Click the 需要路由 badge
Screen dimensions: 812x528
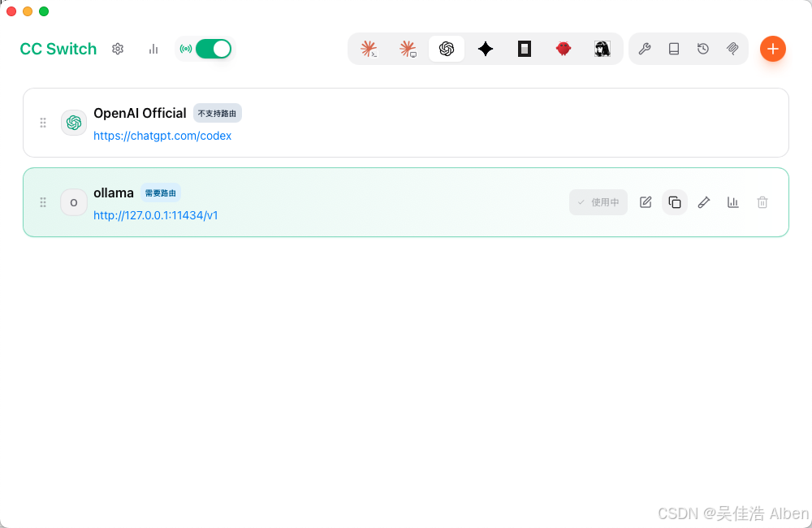tap(161, 193)
